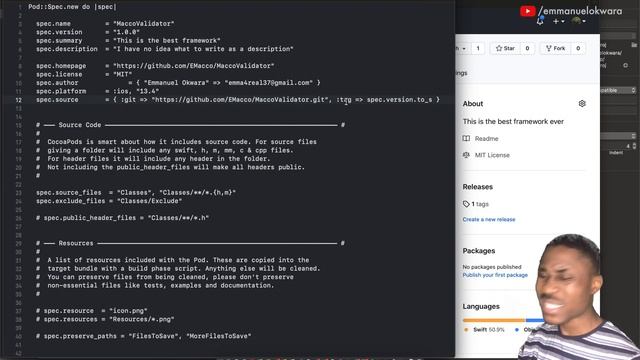The height and width of the screenshot is (360, 640).
Task: Click reveal arrow icon in Xcode inspector
Action: pyautogui.click(x=626, y=65)
